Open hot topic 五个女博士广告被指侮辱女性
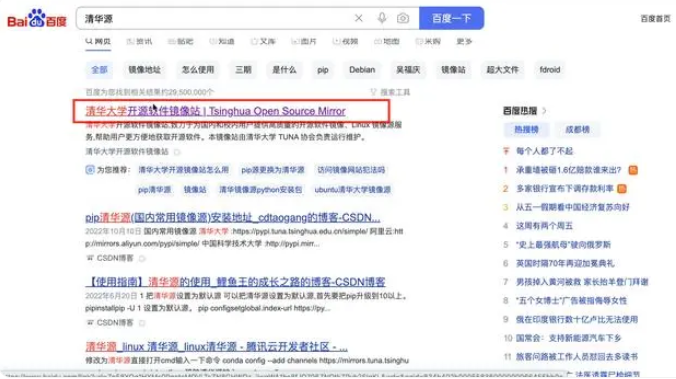The height and width of the screenshot is (379, 676). click(x=571, y=301)
